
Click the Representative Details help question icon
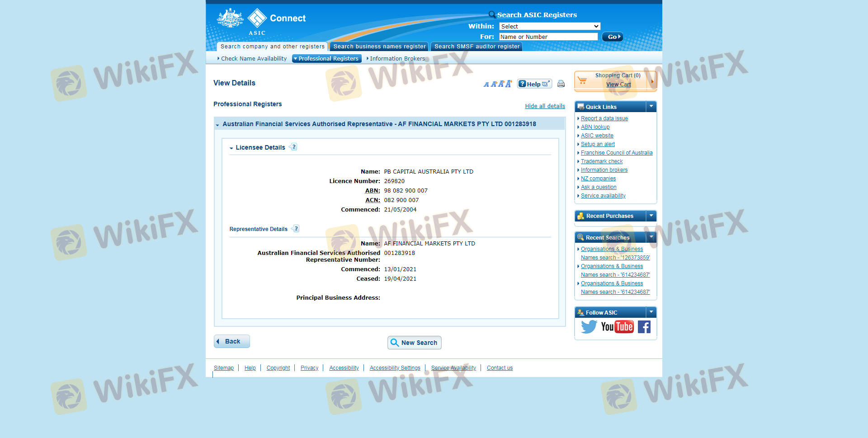pyautogui.click(x=296, y=229)
